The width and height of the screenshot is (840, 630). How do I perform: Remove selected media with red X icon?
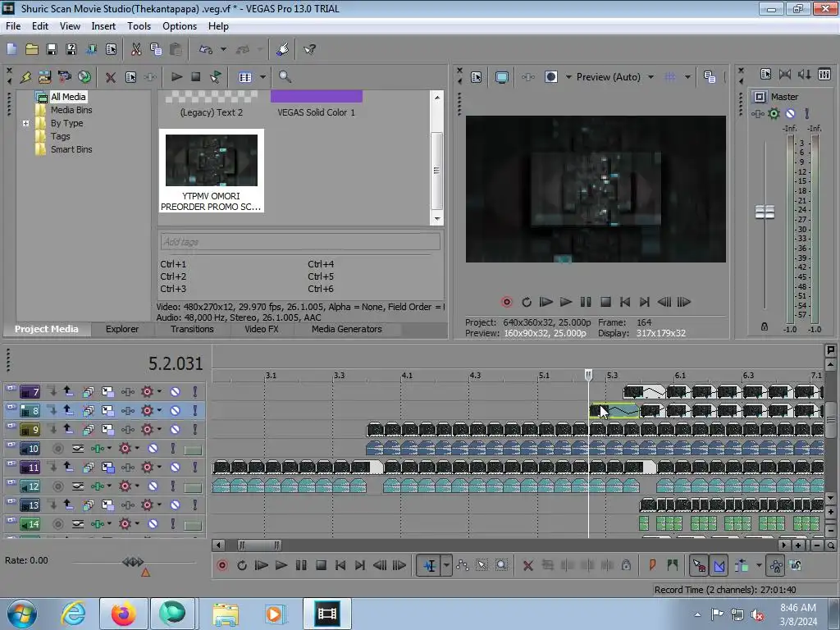tap(111, 77)
